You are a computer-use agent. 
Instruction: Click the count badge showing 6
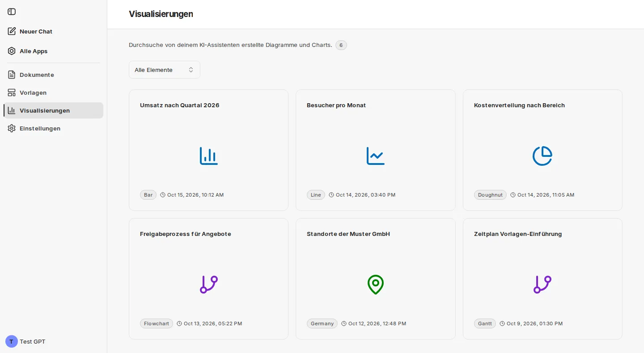341,45
